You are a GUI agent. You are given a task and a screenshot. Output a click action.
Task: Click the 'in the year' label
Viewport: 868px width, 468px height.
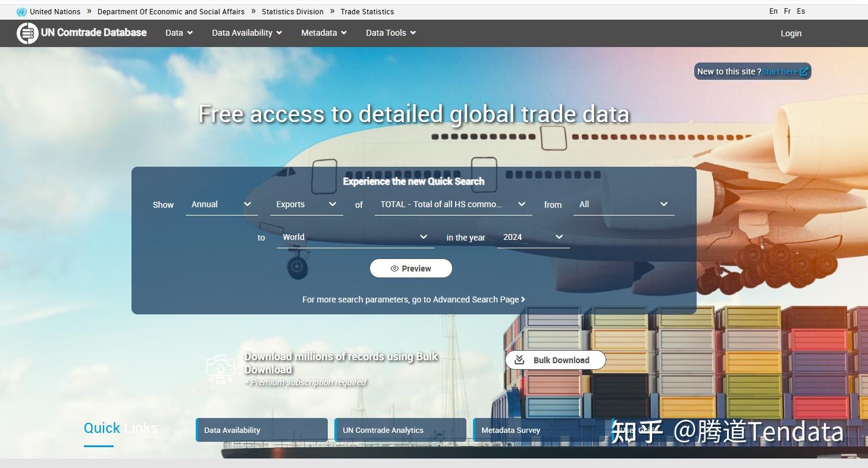pyautogui.click(x=466, y=238)
